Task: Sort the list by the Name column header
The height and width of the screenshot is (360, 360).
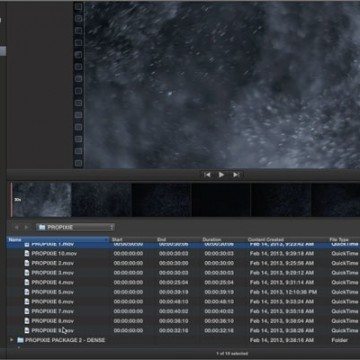Action: (58, 239)
